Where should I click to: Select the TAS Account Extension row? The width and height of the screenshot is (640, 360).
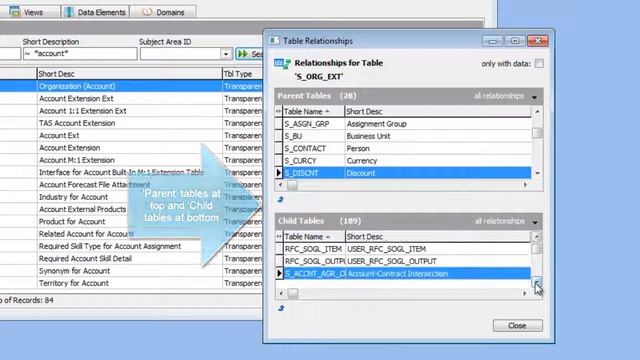131,123
